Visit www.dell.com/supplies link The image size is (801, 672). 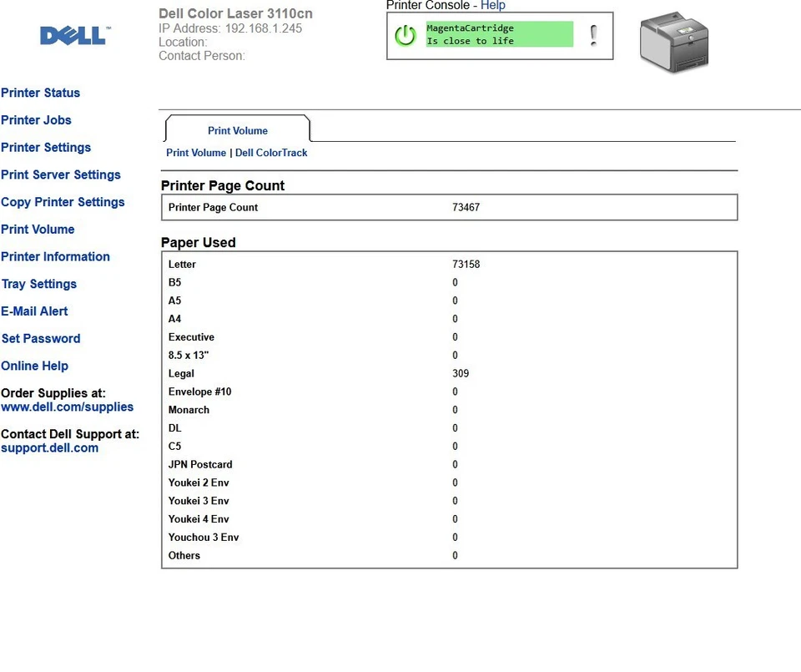[68, 407]
